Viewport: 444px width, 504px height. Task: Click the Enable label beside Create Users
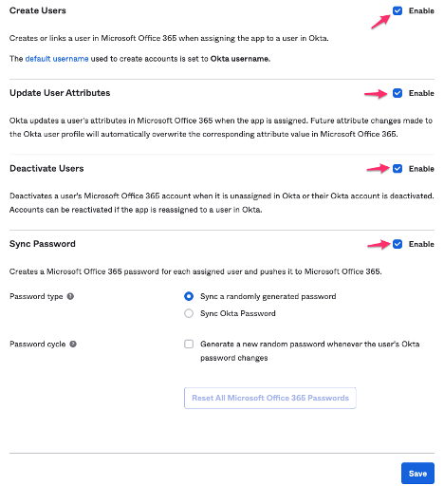pyautogui.click(x=421, y=11)
